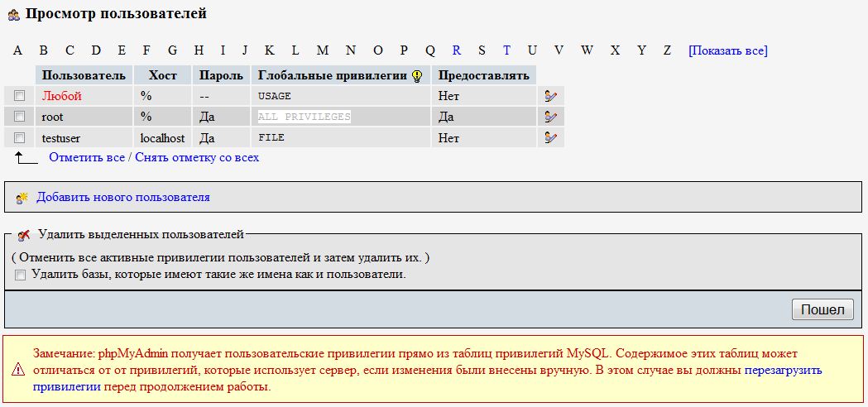The width and height of the screenshot is (868, 407).
Task: Click the users overview header icon
Action: [x=14, y=15]
